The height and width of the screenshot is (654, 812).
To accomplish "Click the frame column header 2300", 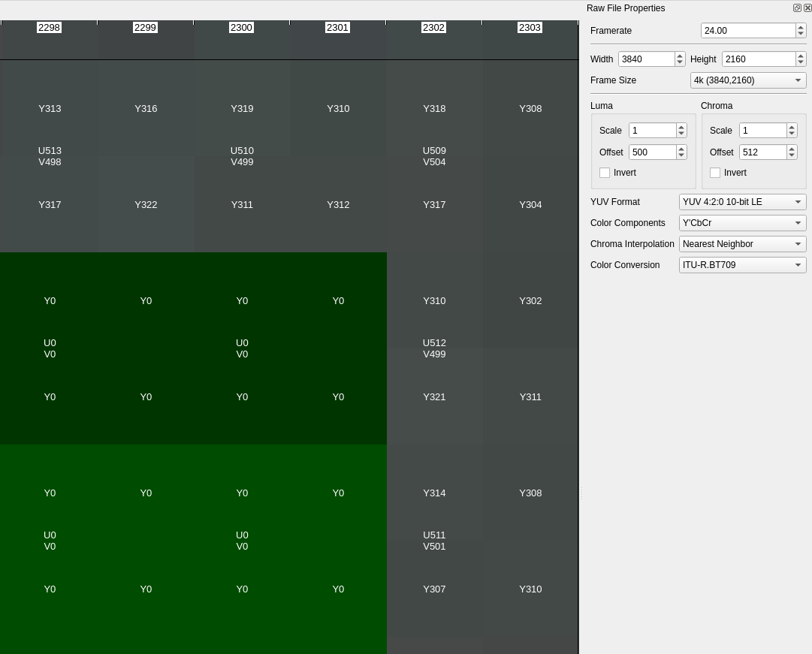I will click(x=241, y=27).
